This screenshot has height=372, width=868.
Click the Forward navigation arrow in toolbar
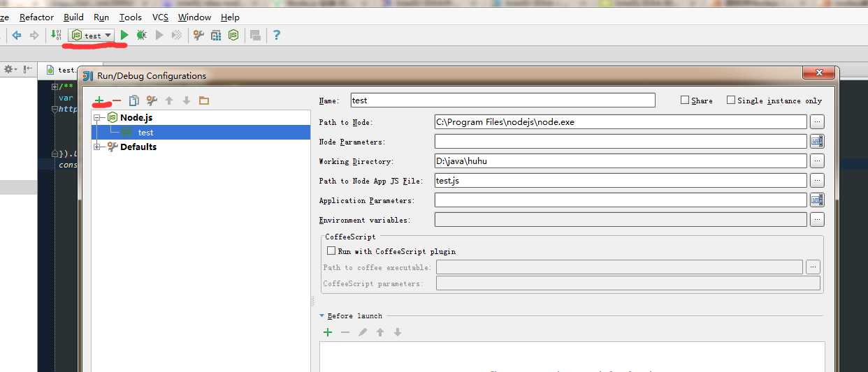coord(34,35)
